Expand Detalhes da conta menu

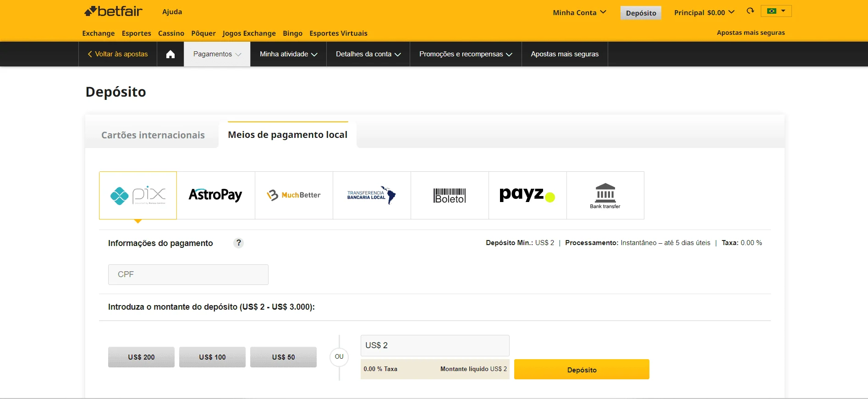(x=368, y=54)
